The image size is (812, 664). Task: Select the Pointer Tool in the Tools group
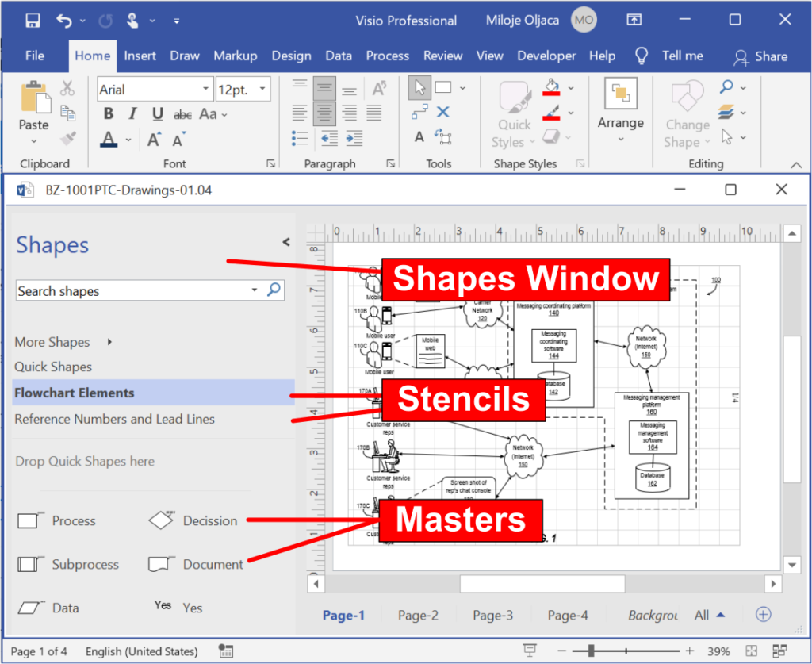pyautogui.click(x=419, y=87)
